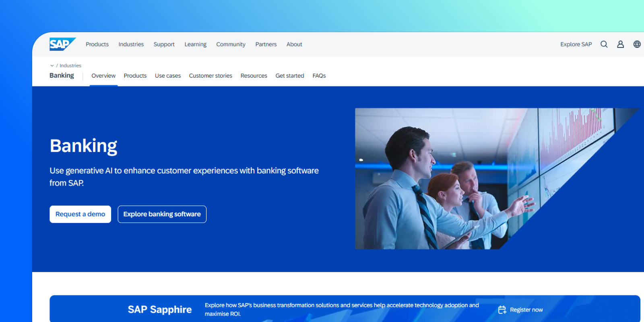Screen dimensions: 644x322
Task: Click the calendar icon beside Register now
Action: (502, 310)
